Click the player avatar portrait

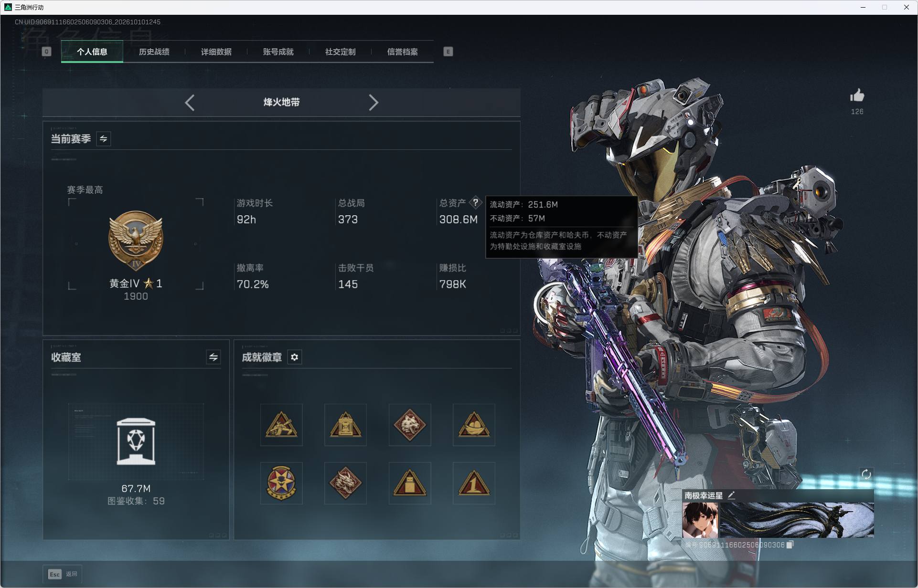coord(700,520)
